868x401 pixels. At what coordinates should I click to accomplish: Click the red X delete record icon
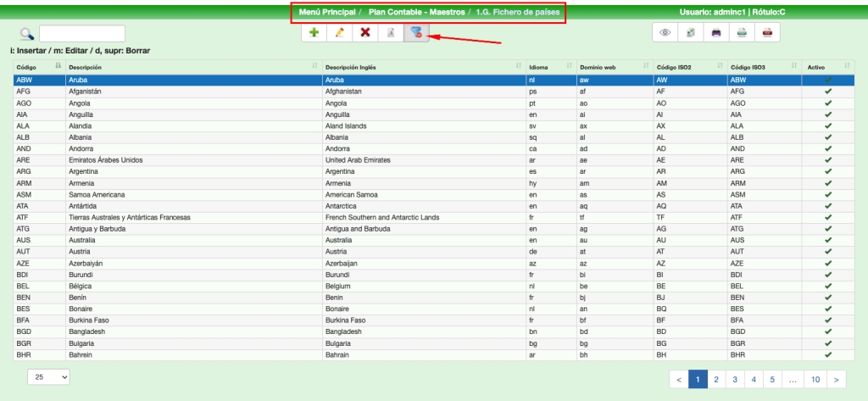pos(365,32)
